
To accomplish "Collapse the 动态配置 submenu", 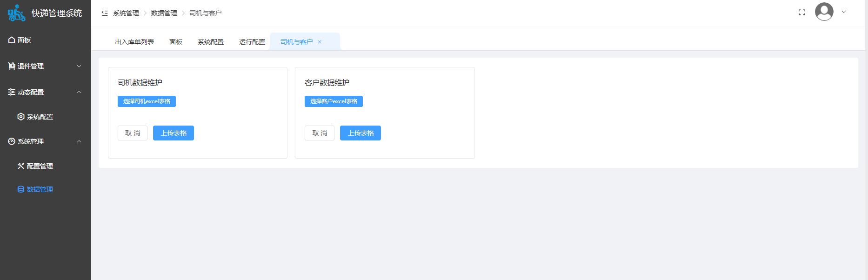I will pos(79,92).
